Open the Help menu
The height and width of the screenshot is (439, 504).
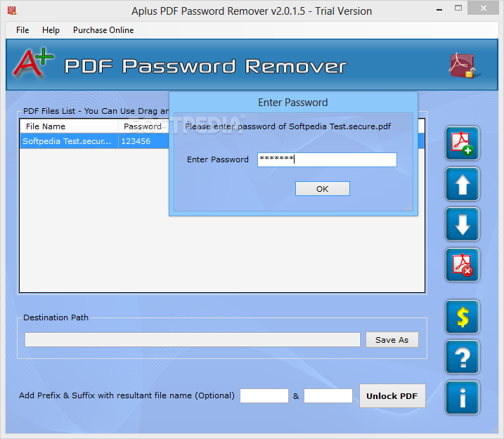(51, 30)
